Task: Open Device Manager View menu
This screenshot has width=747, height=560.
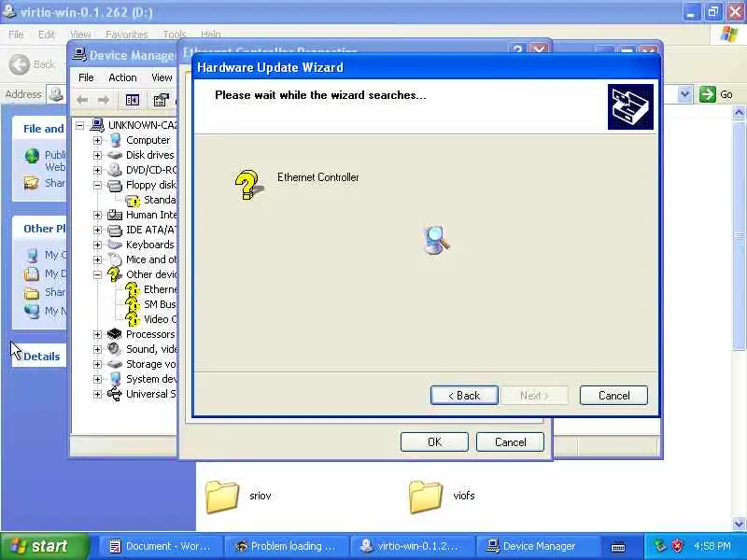Action: [x=162, y=77]
